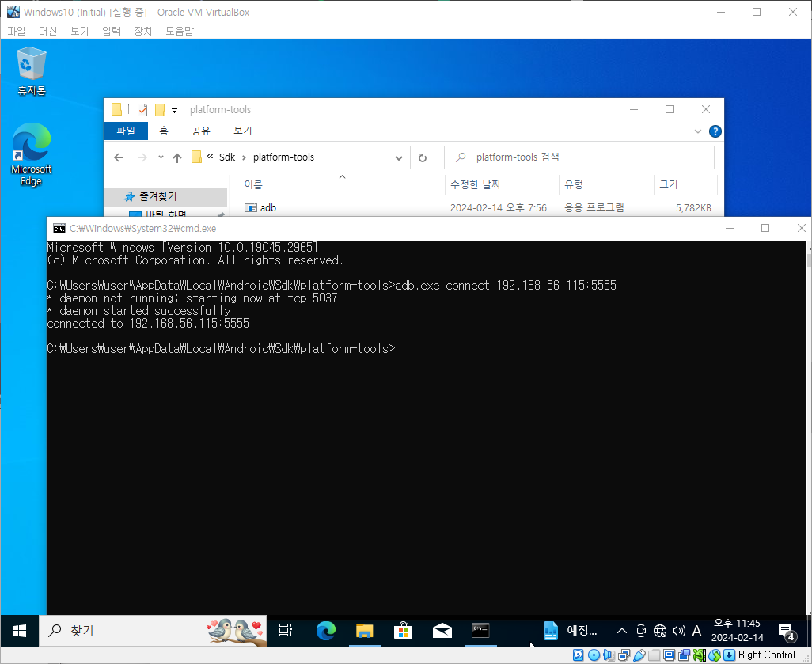Viewport: 812px width, 664px height.
Task: Open Task View on the taskbar
Action: pyautogui.click(x=286, y=630)
